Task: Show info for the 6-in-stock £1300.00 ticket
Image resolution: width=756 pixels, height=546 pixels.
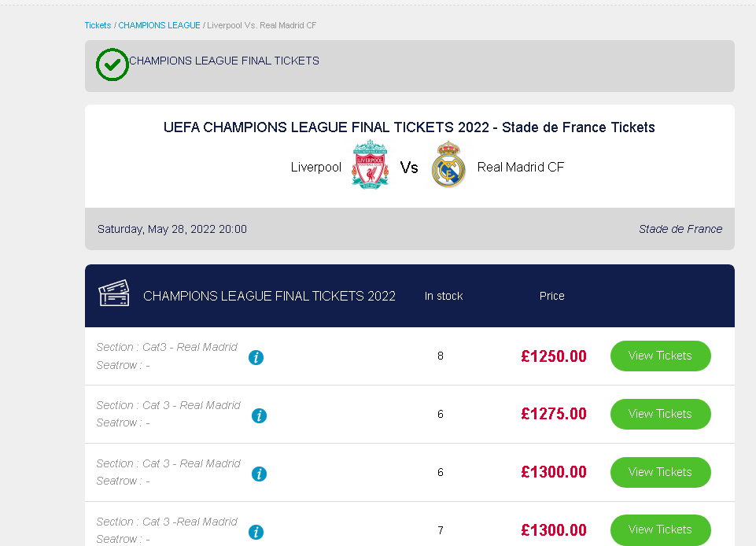Action: [x=259, y=474]
